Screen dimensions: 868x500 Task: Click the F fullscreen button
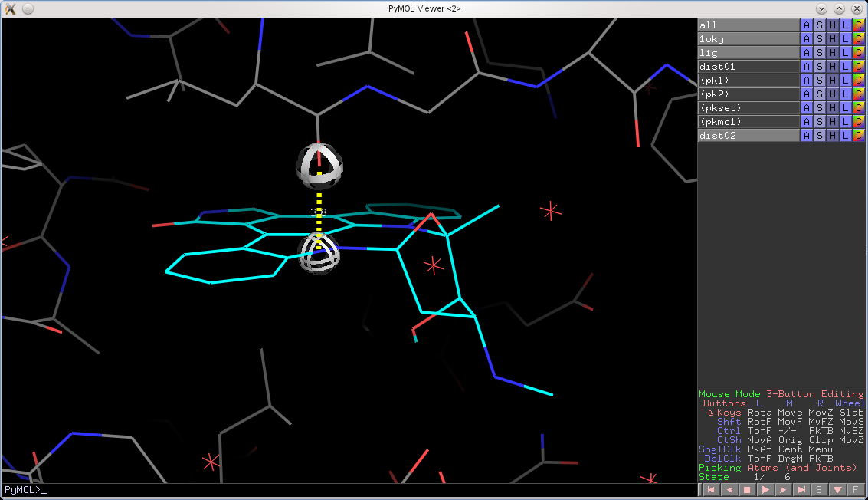[x=856, y=490]
